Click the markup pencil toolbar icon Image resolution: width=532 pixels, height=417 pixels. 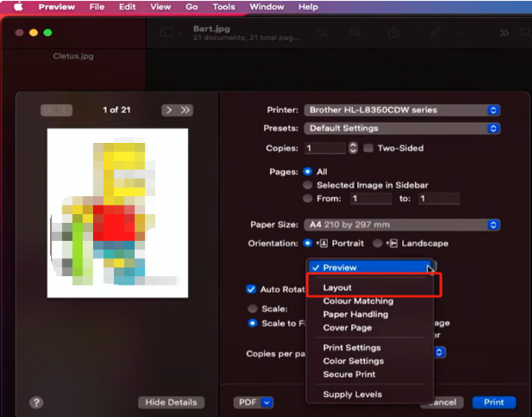point(436,32)
